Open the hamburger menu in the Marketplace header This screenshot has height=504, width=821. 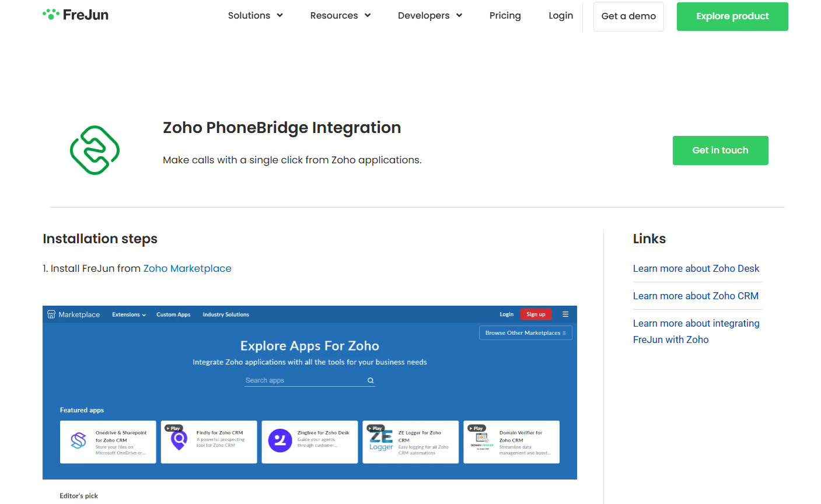(x=565, y=314)
